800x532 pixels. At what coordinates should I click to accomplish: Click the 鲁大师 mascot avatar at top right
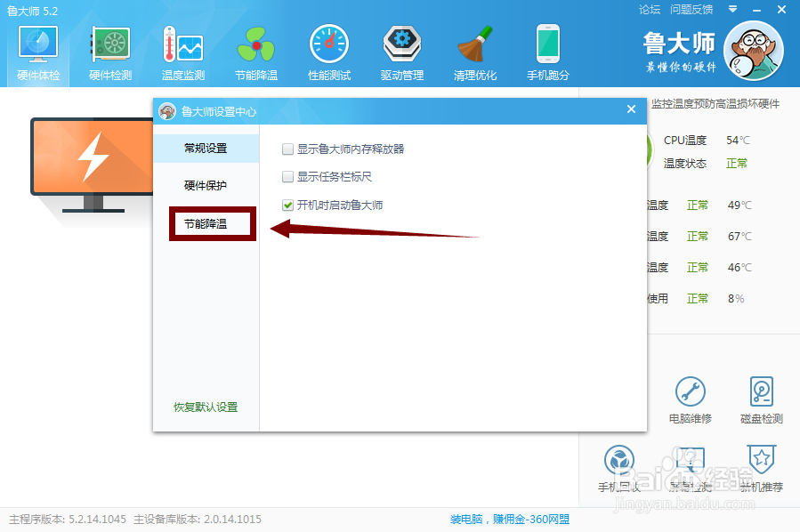754,51
